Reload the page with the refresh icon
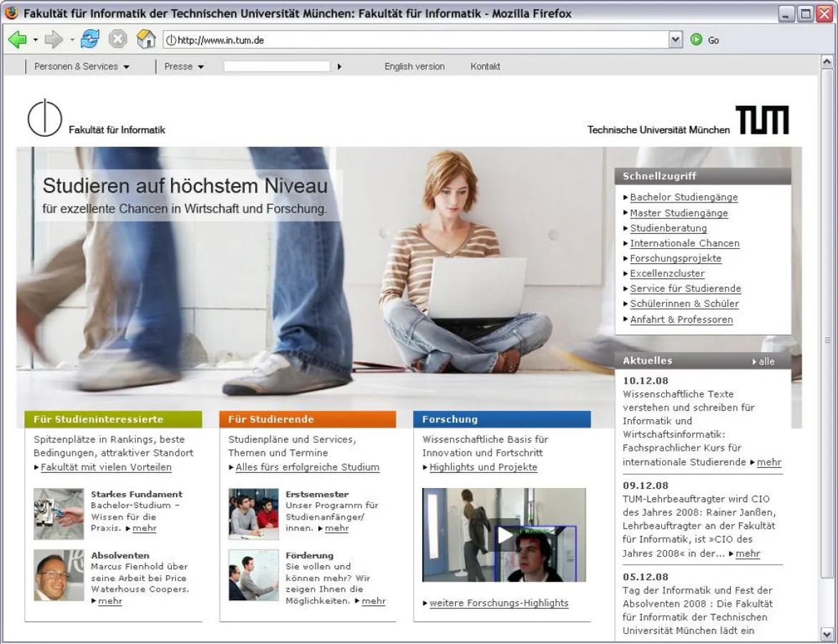The image size is (838, 644). click(90, 40)
